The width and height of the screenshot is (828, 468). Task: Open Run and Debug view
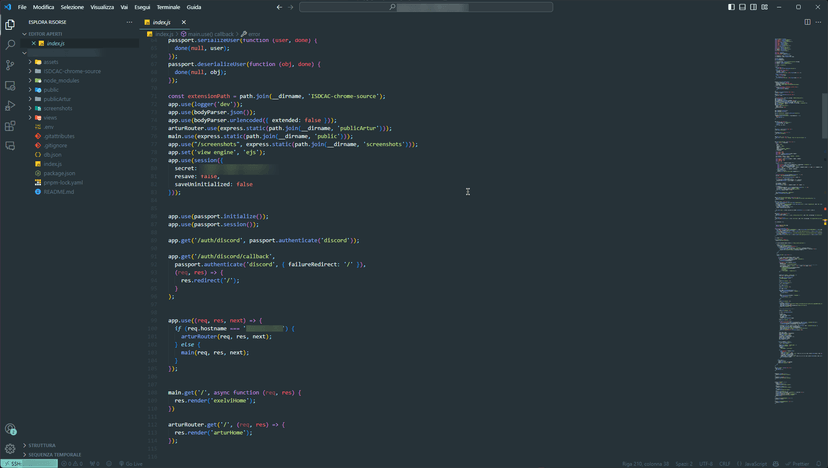click(10, 106)
